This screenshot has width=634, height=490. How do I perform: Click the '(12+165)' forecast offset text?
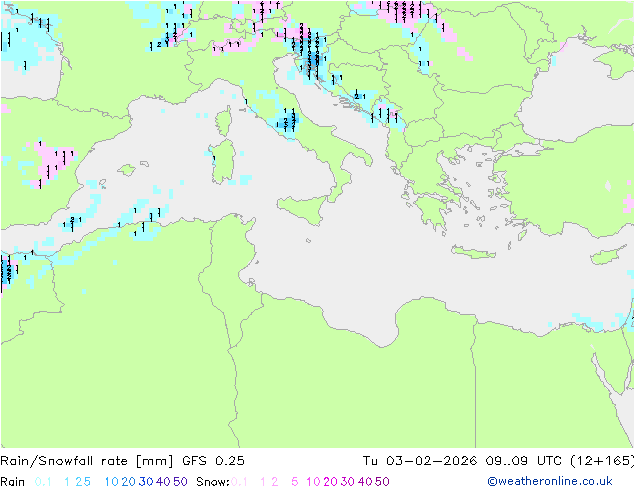pos(602,461)
